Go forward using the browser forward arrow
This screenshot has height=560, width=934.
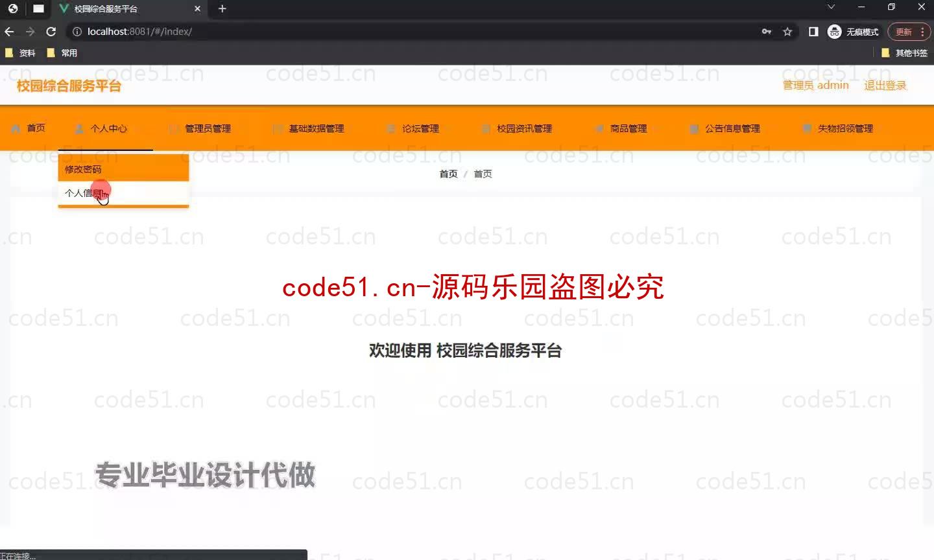click(30, 31)
